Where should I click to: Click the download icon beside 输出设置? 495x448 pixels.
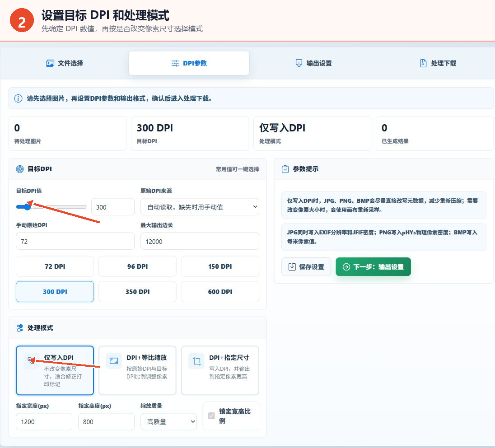[x=299, y=63]
